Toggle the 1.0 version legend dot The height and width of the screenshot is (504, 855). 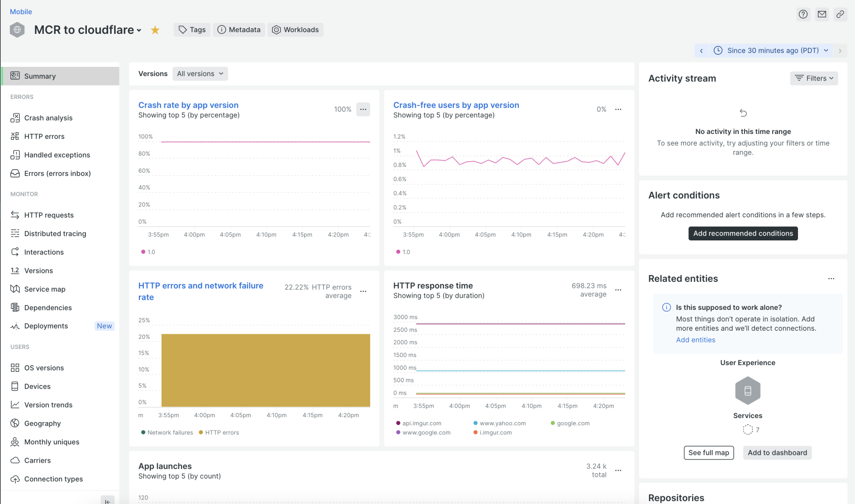tap(148, 252)
